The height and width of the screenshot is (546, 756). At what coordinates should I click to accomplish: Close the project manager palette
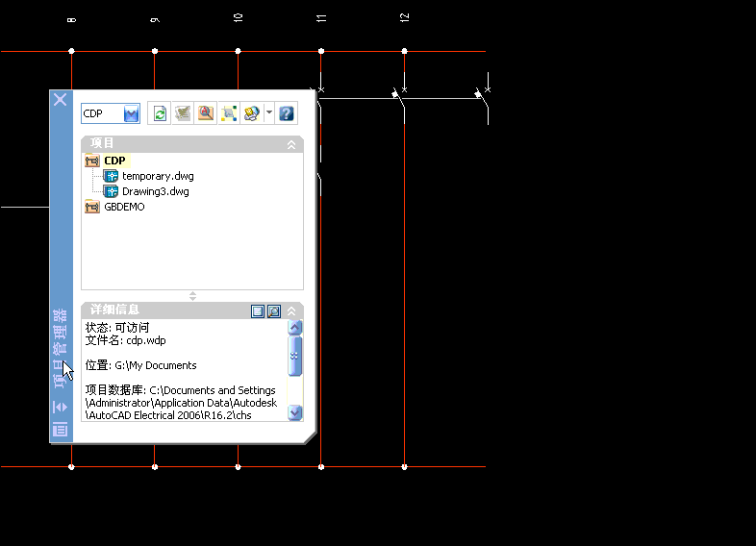[60, 99]
